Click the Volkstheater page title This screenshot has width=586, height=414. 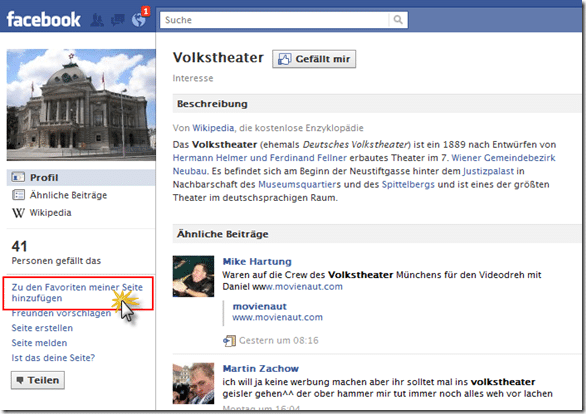(218, 58)
